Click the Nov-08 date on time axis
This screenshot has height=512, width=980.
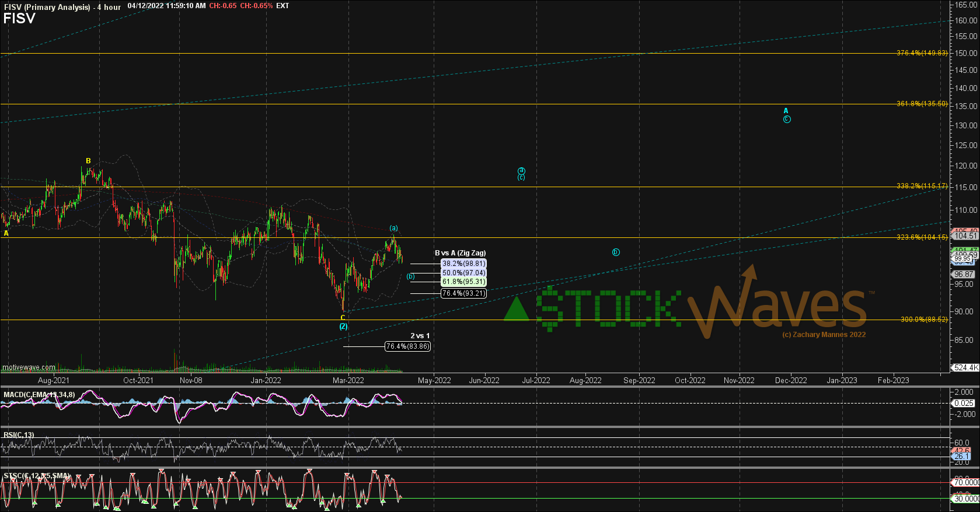tap(191, 380)
